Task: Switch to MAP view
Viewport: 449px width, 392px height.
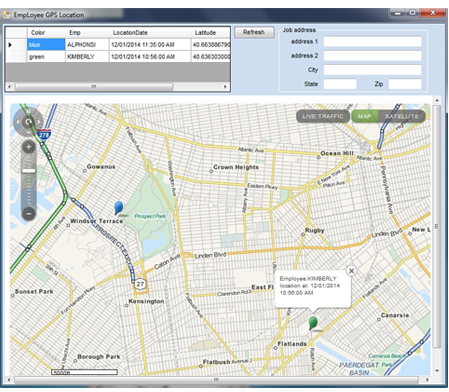Action: (364, 116)
